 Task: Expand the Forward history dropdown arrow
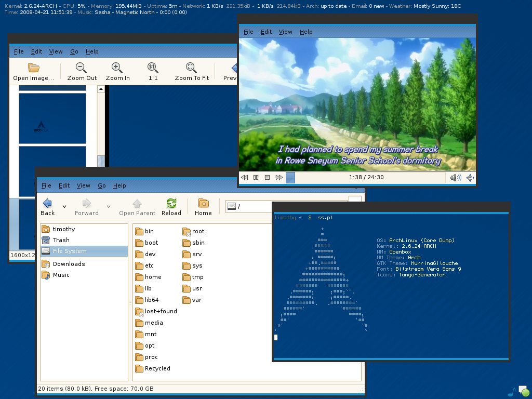(x=109, y=206)
